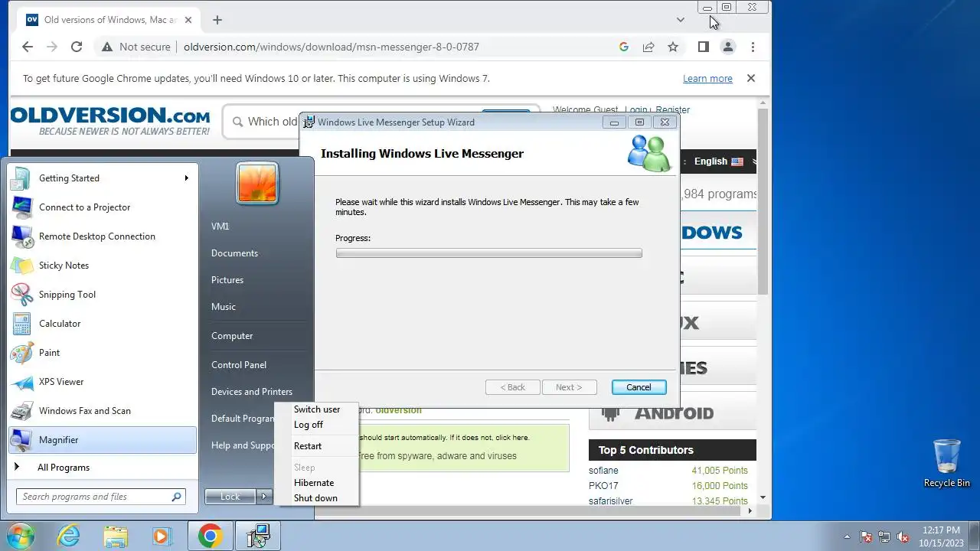980x551 pixels.
Task: Launch Paint from Start menu
Action: click(x=102, y=353)
